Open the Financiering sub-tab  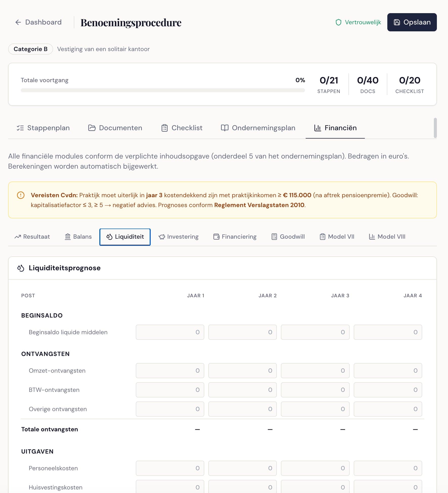tap(235, 237)
